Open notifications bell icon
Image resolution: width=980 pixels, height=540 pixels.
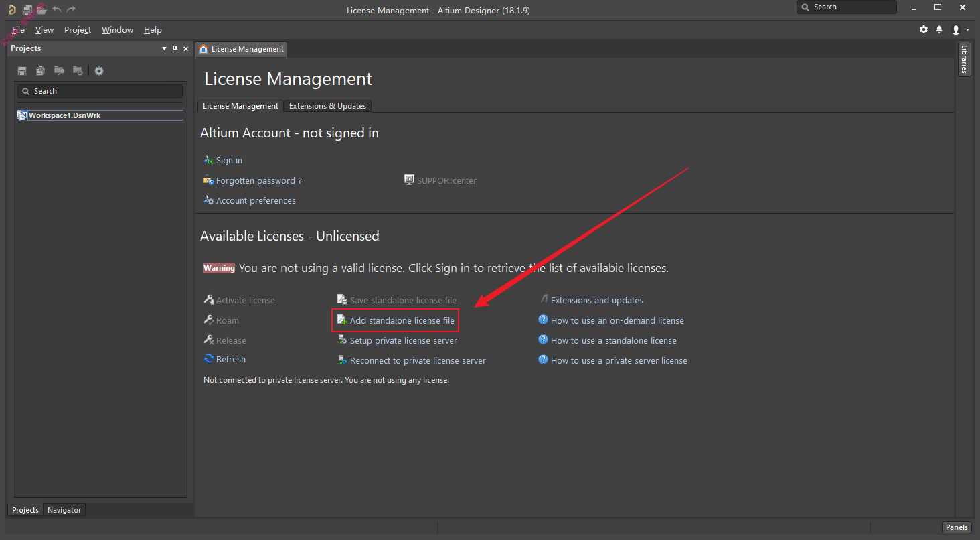pos(939,29)
